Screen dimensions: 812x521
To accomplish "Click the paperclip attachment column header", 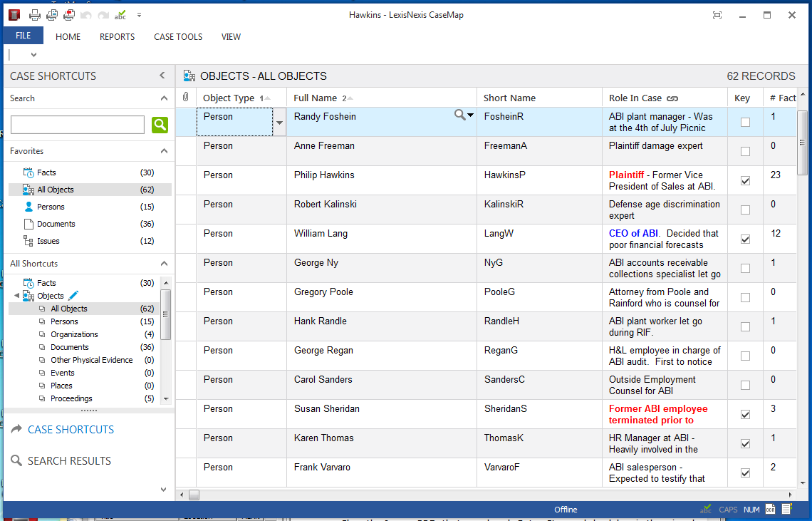I will [186, 98].
